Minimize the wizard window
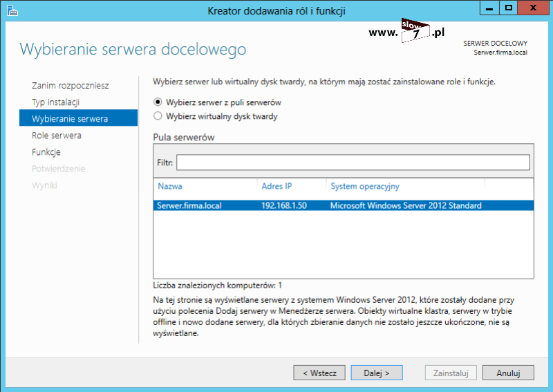The height and width of the screenshot is (392, 553). pos(489,8)
